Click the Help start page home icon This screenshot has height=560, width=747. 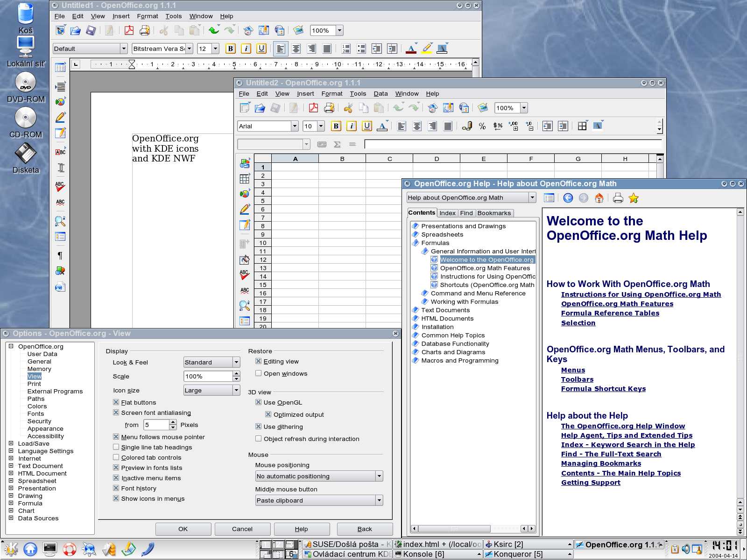click(599, 198)
